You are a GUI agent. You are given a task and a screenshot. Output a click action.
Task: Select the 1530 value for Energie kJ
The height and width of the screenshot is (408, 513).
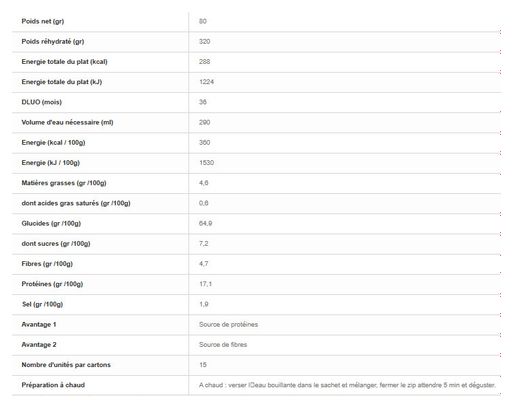click(x=206, y=163)
